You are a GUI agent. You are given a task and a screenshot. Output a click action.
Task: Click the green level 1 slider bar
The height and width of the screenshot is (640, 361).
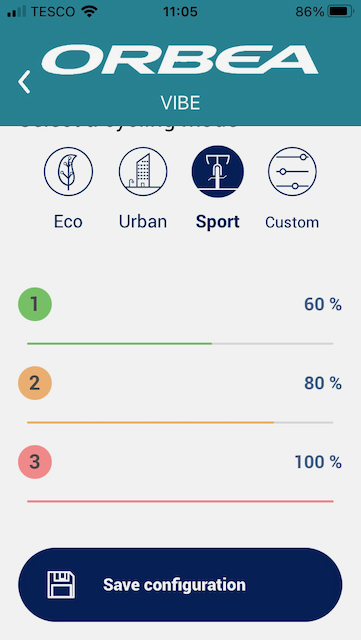[x=180, y=344]
